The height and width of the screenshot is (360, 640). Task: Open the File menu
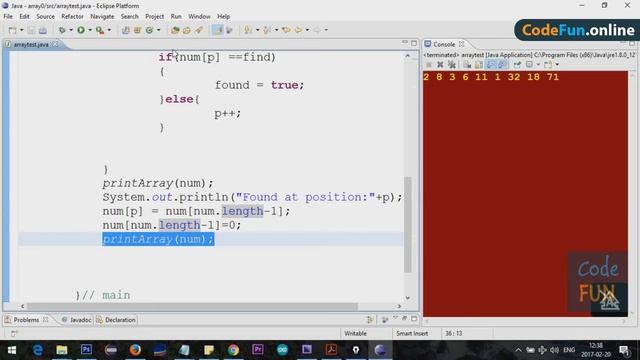click(8, 16)
